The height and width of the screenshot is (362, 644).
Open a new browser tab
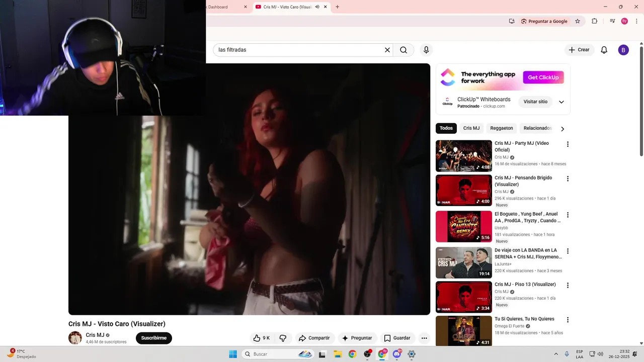click(337, 7)
